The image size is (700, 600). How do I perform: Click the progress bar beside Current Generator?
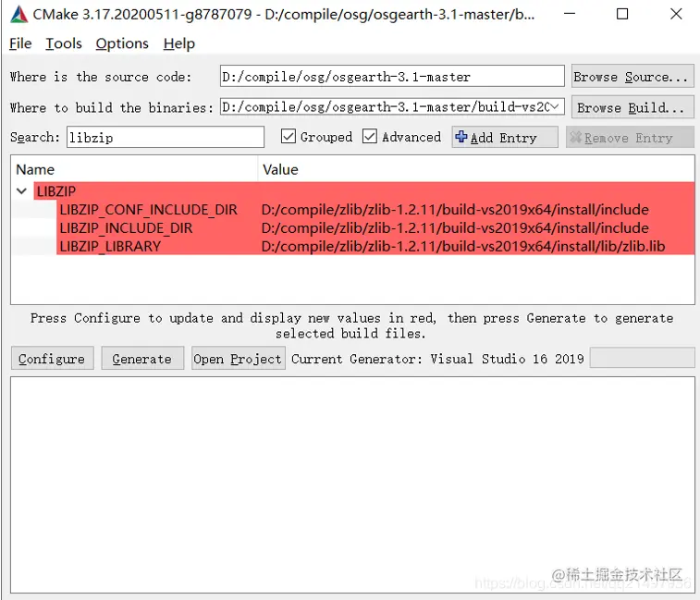642,358
